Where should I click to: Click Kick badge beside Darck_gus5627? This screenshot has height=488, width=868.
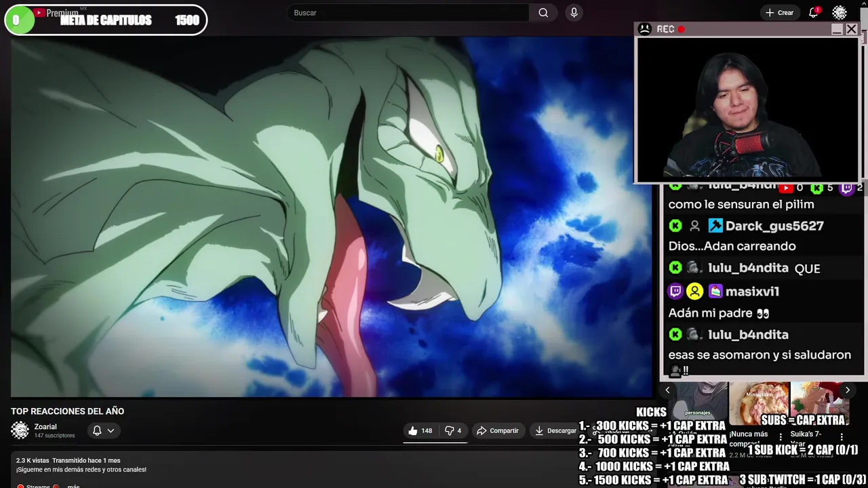pyautogui.click(x=675, y=226)
